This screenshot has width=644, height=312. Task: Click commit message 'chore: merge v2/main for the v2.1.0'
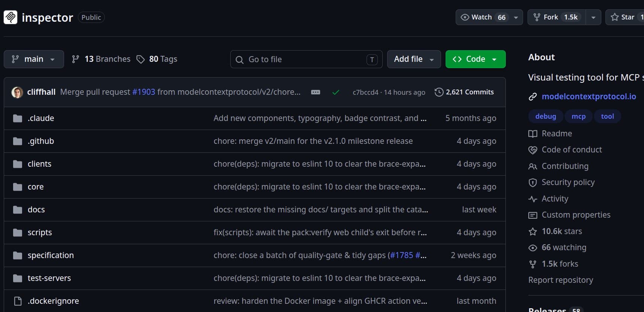pyautogui.click(x=313, y=141)
